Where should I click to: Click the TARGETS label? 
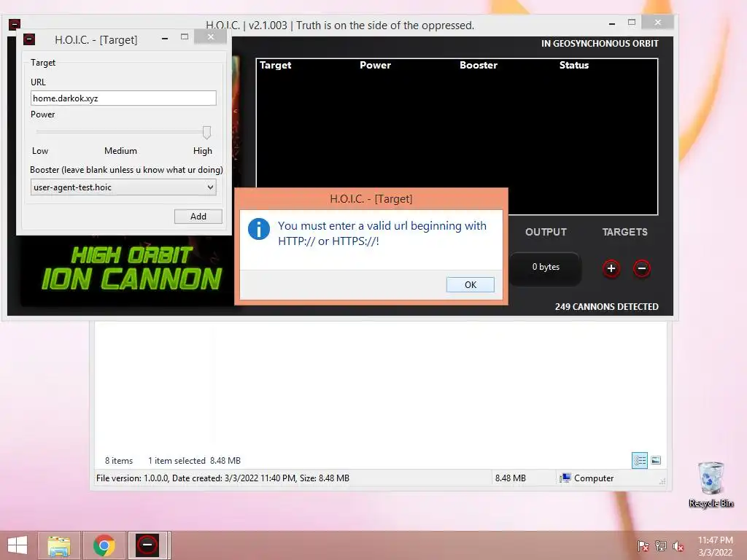coord(624,232)
